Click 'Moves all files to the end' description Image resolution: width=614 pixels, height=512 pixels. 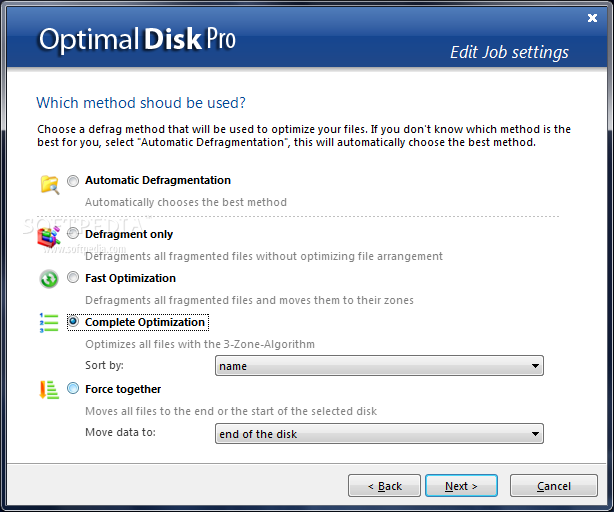point(231,411)
